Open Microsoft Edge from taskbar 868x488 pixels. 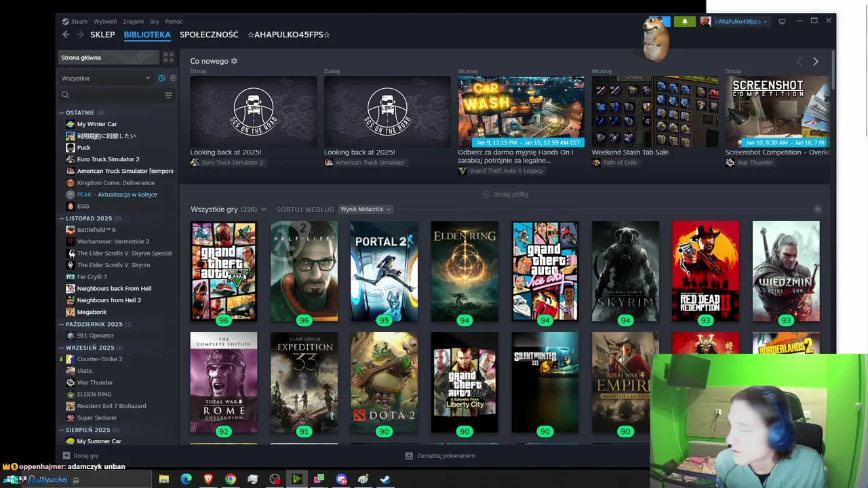click(x=186, y=479)
